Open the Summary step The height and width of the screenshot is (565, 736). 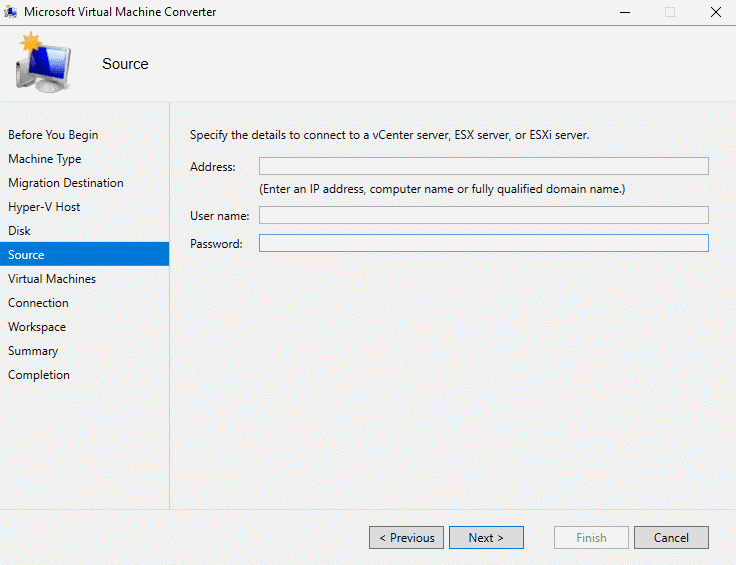tap(33, 351)
